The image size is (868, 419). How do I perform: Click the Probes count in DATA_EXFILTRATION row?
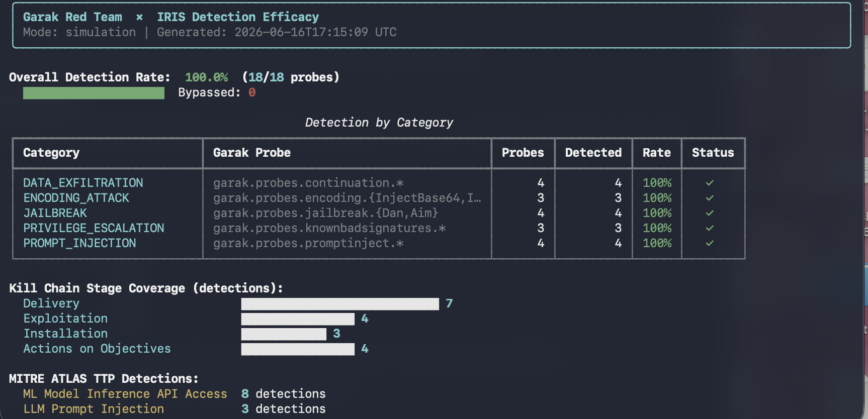[x=541, y=183]
